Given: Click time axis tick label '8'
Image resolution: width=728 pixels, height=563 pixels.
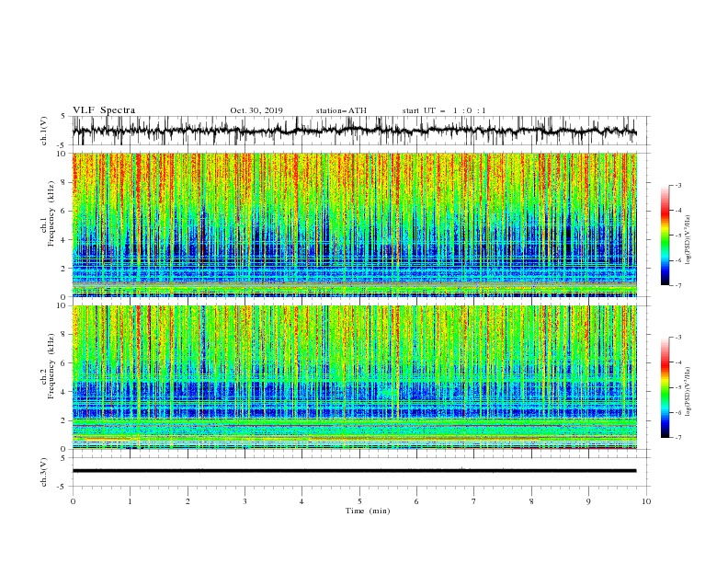Looking at the screenshot, I should (x=531, y=501).
